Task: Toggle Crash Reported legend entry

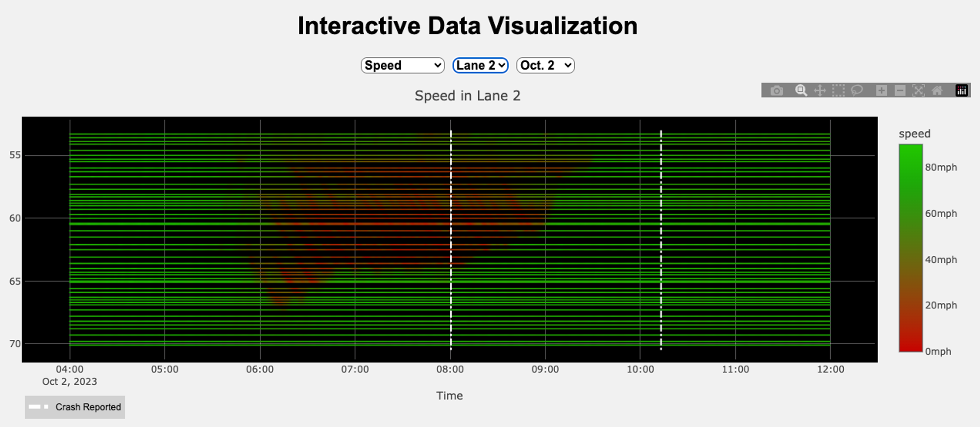Action: coord(75,407)
